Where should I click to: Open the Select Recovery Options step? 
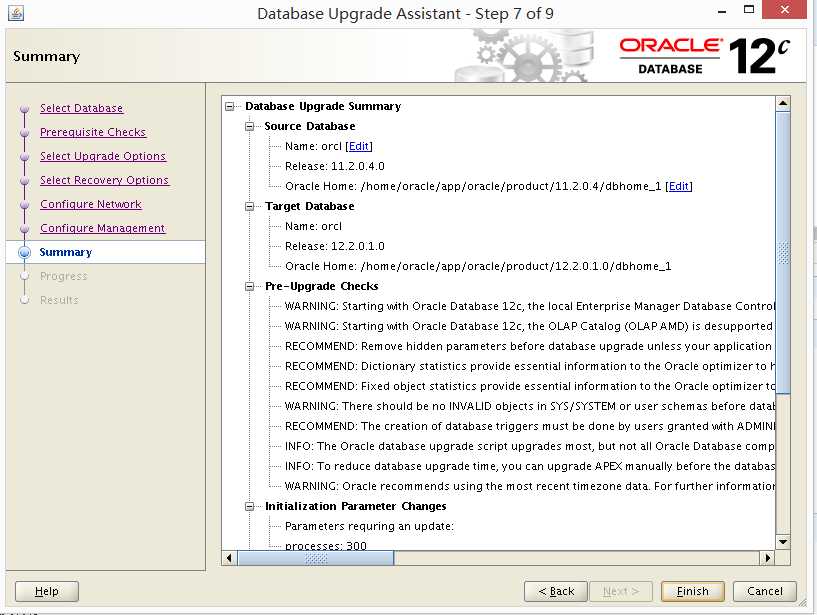tap(104, 180)
